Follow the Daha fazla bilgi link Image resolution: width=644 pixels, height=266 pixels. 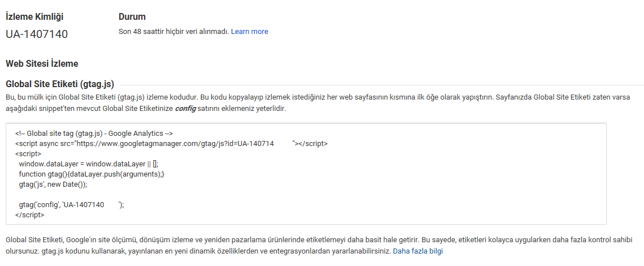click(x=417, y=251)
